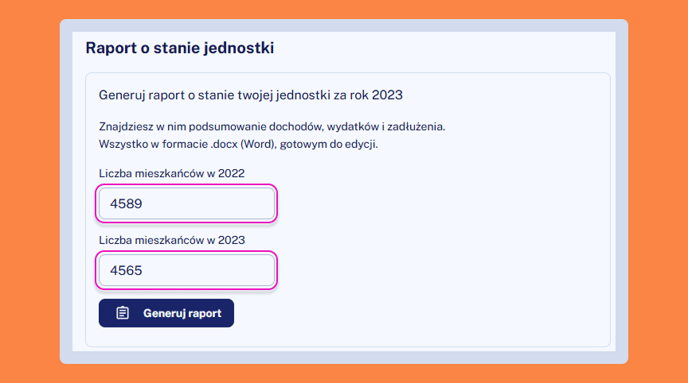The width and height of the screenshot is (688, 383).
Task: Click the heading Raport o stanie jednostki
Action: pos(179,48)
